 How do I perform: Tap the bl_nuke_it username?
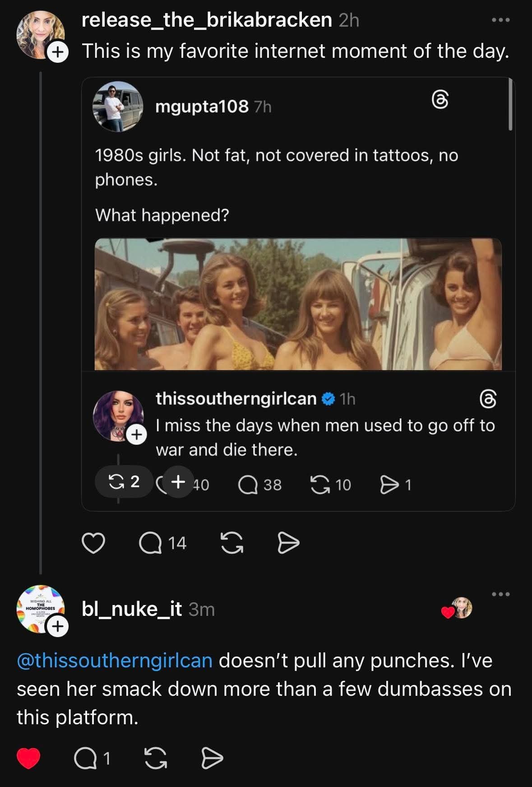[132, 610]
